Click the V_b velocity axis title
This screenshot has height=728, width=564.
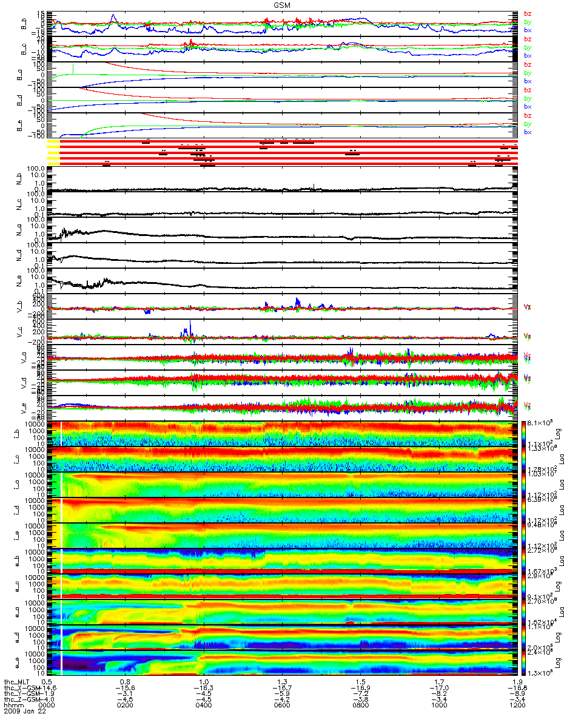click(19, 308)
